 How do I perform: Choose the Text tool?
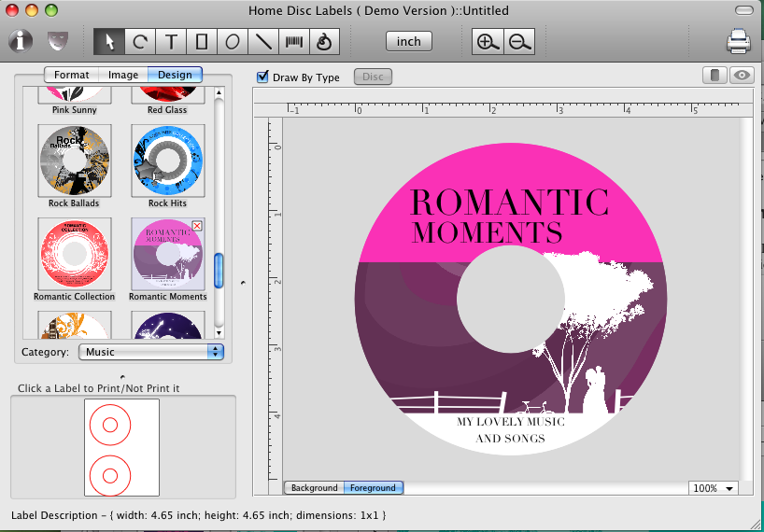(171, 42)
